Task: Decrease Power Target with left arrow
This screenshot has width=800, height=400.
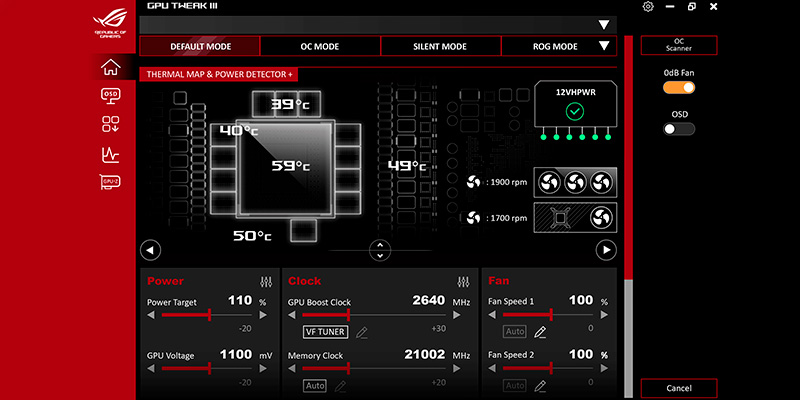Action: pyautogui.click(x=151, y=315)
